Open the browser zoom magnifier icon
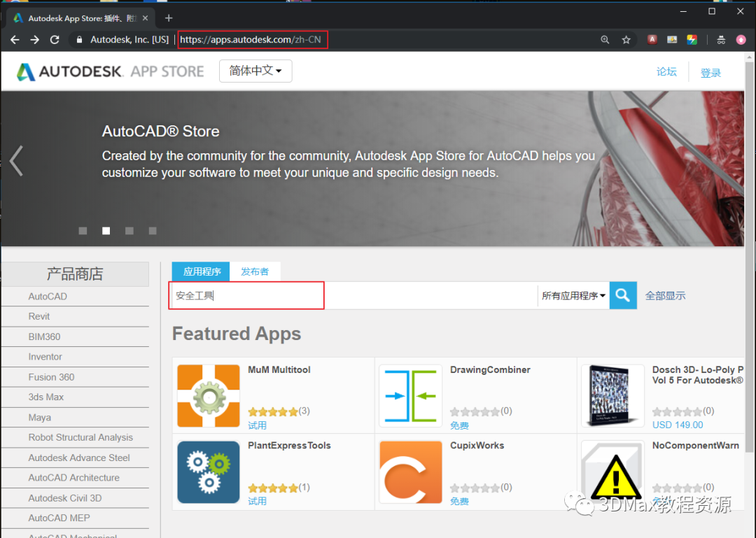 tap(605, 40)
